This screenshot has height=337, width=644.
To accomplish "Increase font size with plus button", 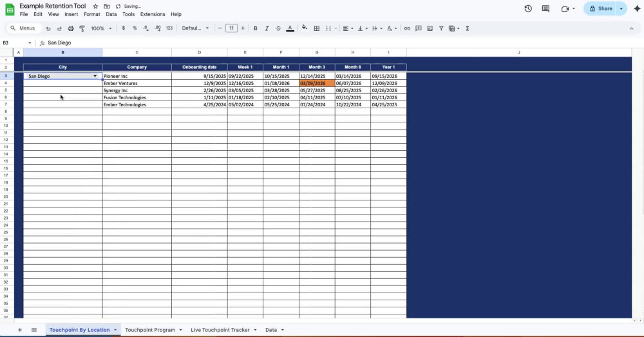I will click(243, 28).
